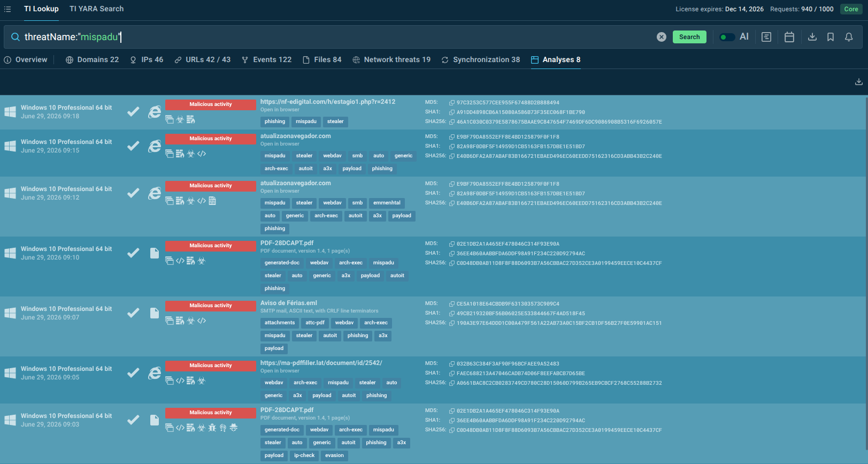The height and width of the screenshot is (464, 868).
Task: Open the Domains 22 tab
Action: click(x=92, y=60)
